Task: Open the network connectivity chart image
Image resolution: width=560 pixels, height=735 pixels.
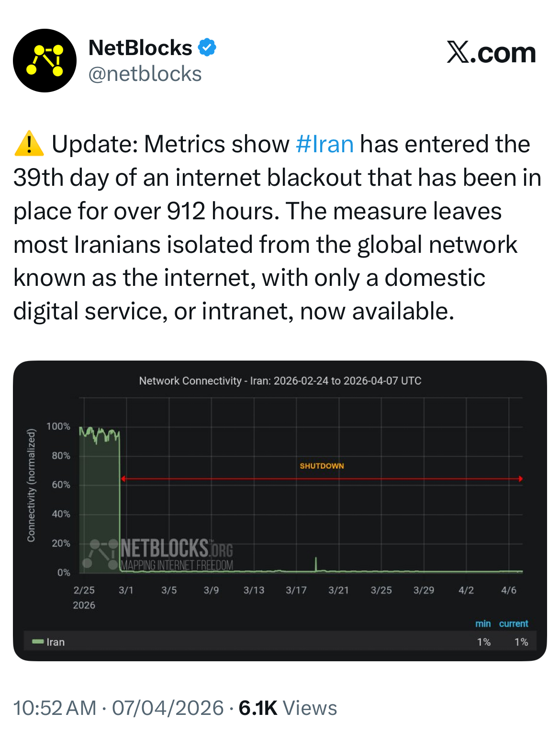Action: 280,510
